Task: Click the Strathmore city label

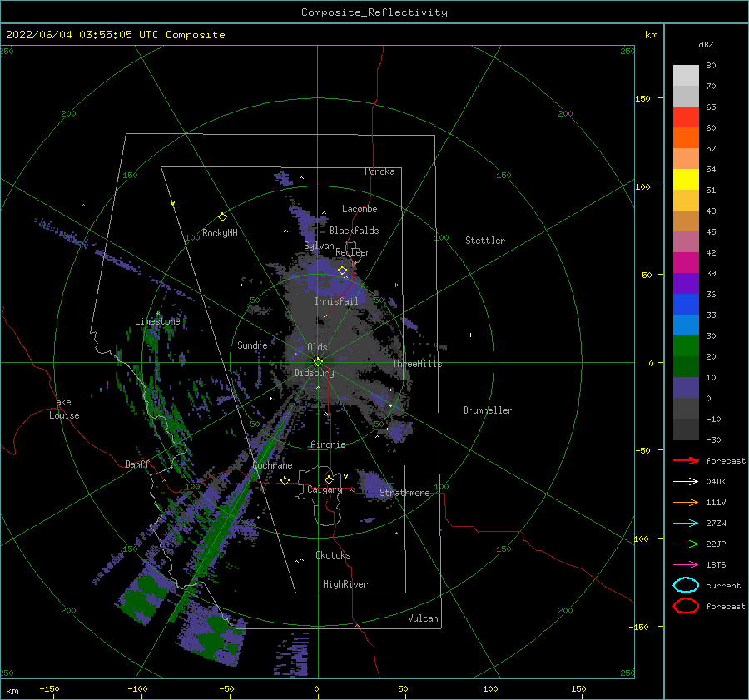Action: coord(404,493)
